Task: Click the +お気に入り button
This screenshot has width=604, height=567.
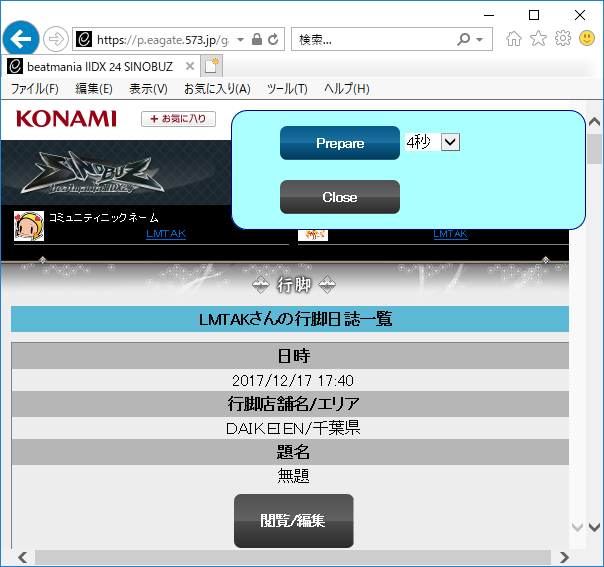Action: point(178,119)
